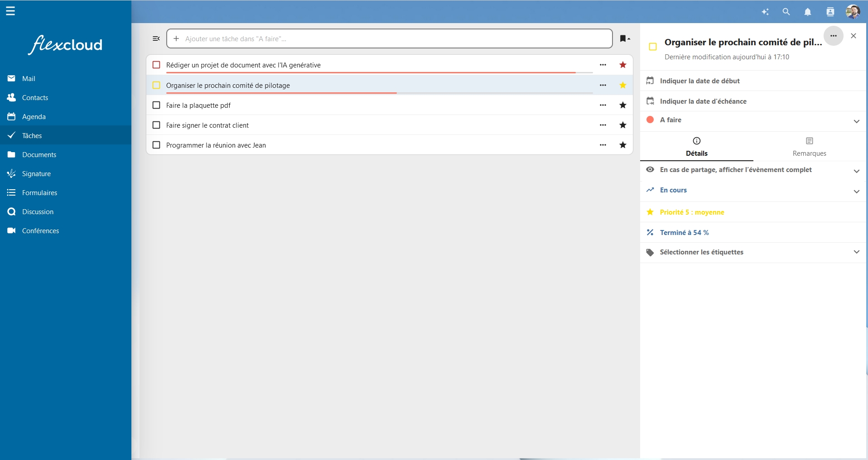Switch to the Remarques tab

pyautogui.click(x=810, y=147)
